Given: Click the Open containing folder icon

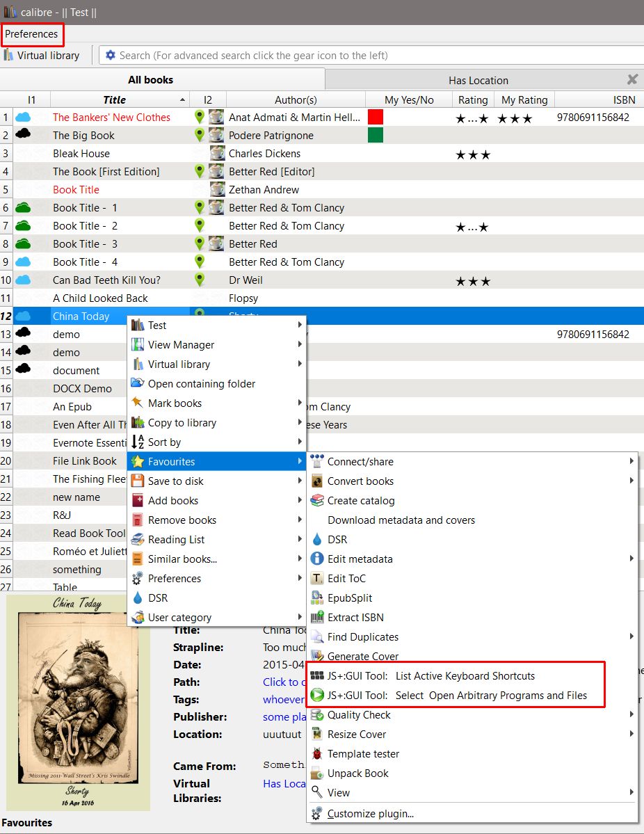Looking at the screenshot, I should (138, 383).
